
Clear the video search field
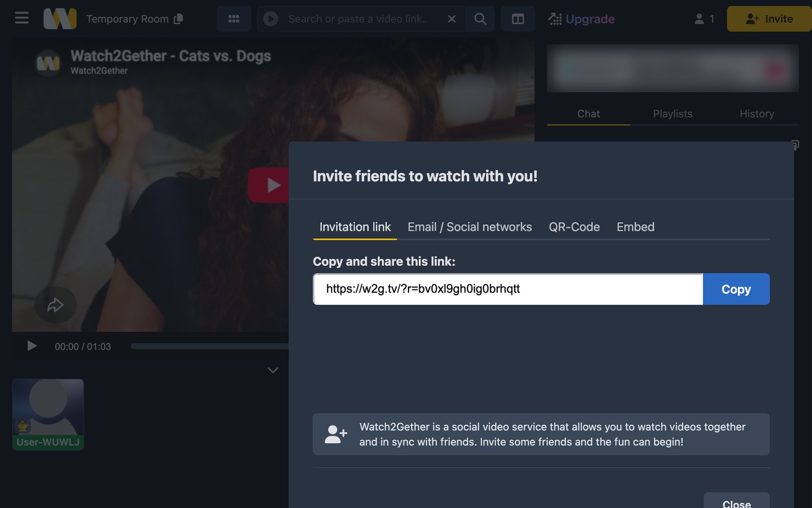[x=452, y=19]
